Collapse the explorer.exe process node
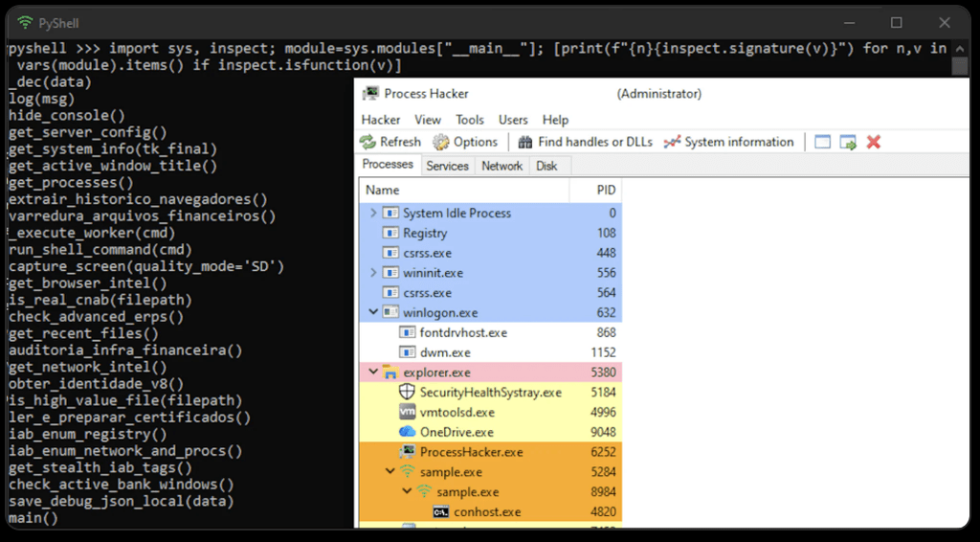 pos(374,373)
